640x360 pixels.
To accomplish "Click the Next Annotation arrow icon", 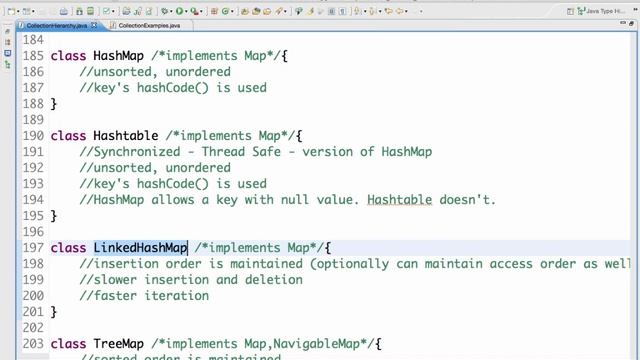I will click(x=357, y=11).
